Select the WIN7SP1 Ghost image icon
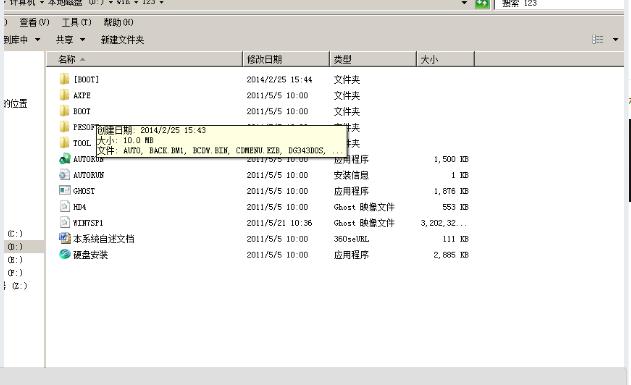The height and width of the screenshot is (385, 631). tap(64, 222)
